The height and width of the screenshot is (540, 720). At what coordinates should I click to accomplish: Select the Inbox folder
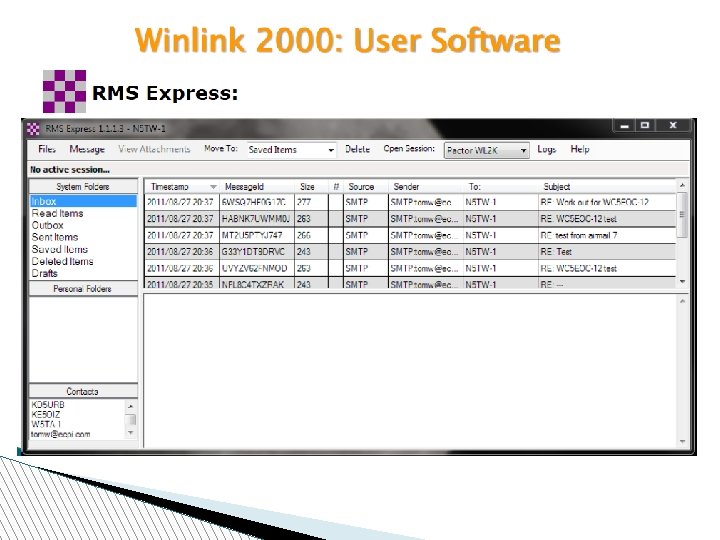pyautogui.click(x=83, y=201)
